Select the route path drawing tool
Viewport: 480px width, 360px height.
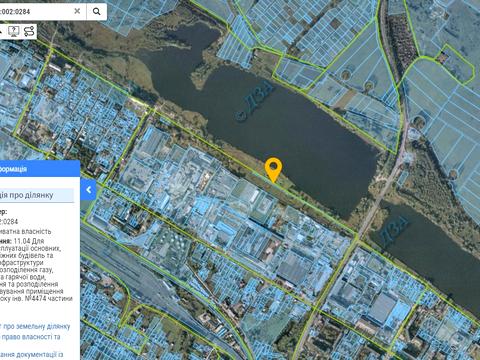29,31
